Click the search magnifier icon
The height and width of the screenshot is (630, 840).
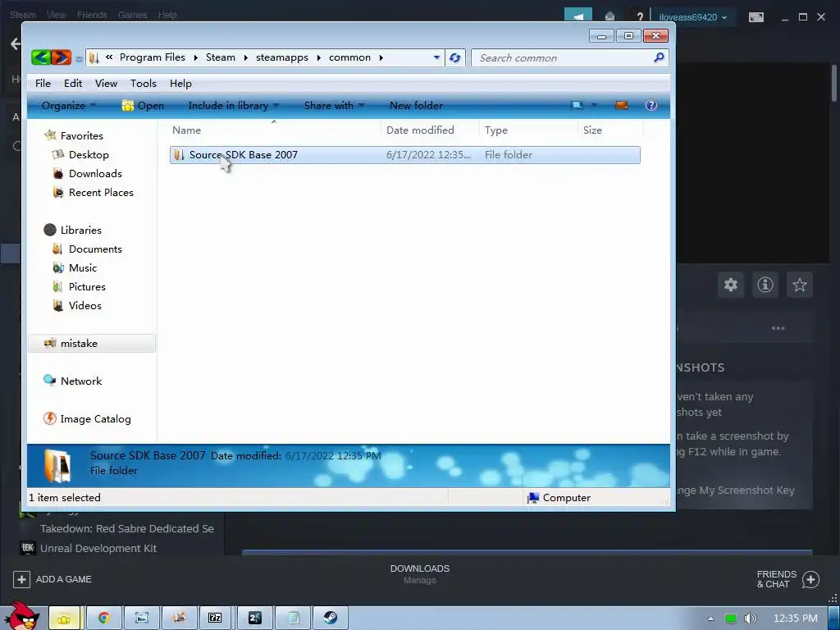point(659,57)
